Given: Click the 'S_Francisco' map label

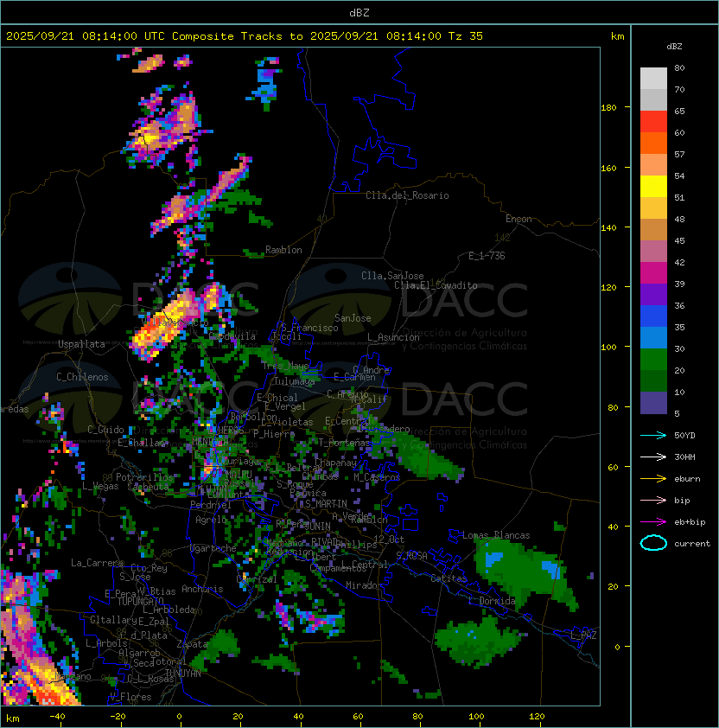Looking at the screenshot, I should (309, 328).
